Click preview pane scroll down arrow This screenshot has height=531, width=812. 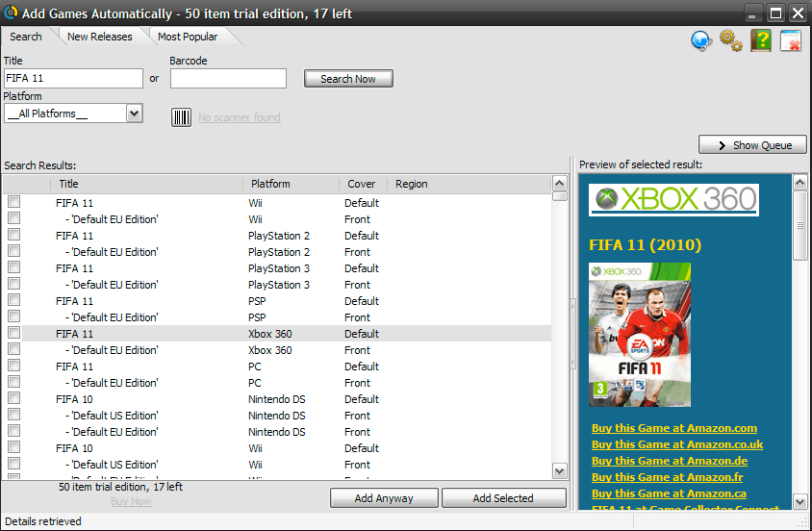point(800,501)
